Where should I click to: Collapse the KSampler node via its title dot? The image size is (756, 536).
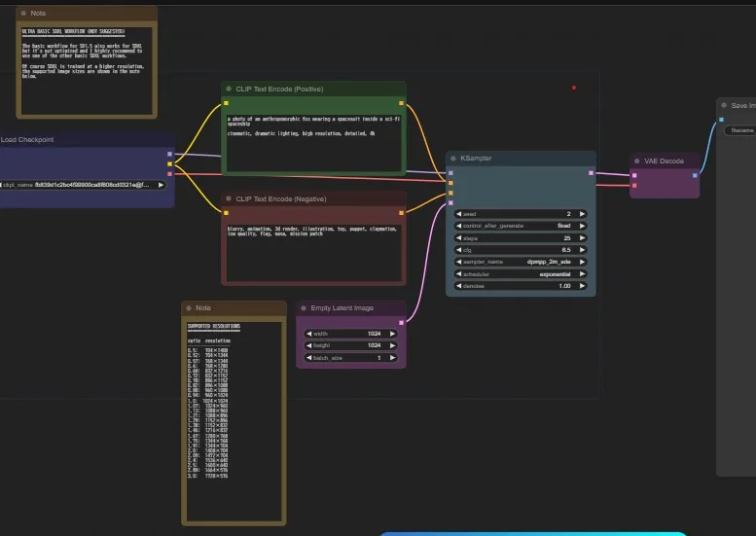click(x=453, y=158)
